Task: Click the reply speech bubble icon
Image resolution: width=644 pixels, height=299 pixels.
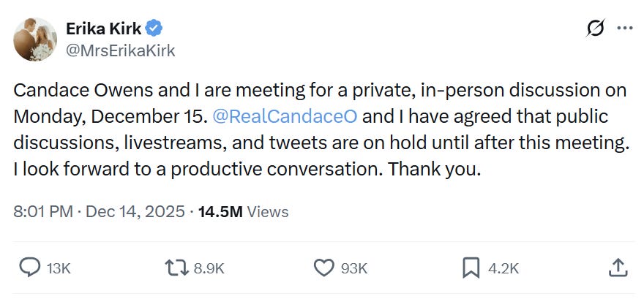Action: [x=29, y=268]
